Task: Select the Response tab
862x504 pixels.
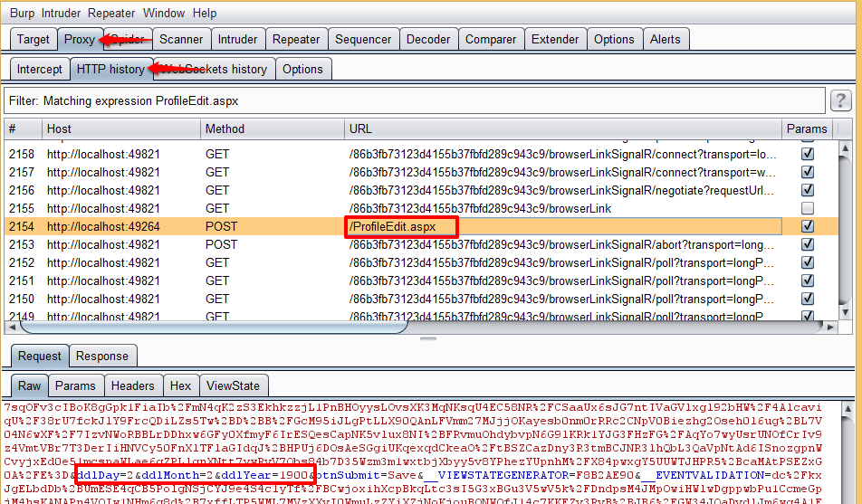Action: tap(102, 357)
